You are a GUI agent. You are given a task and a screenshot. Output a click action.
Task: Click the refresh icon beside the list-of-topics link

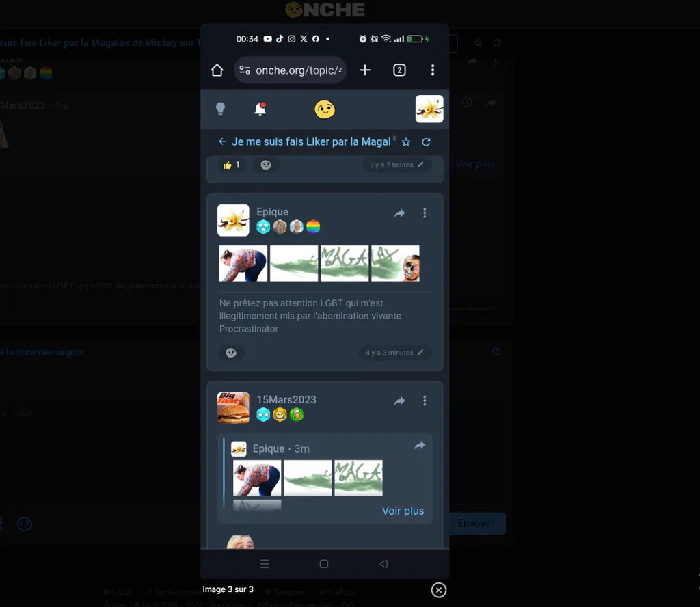(x=496, y=352)
